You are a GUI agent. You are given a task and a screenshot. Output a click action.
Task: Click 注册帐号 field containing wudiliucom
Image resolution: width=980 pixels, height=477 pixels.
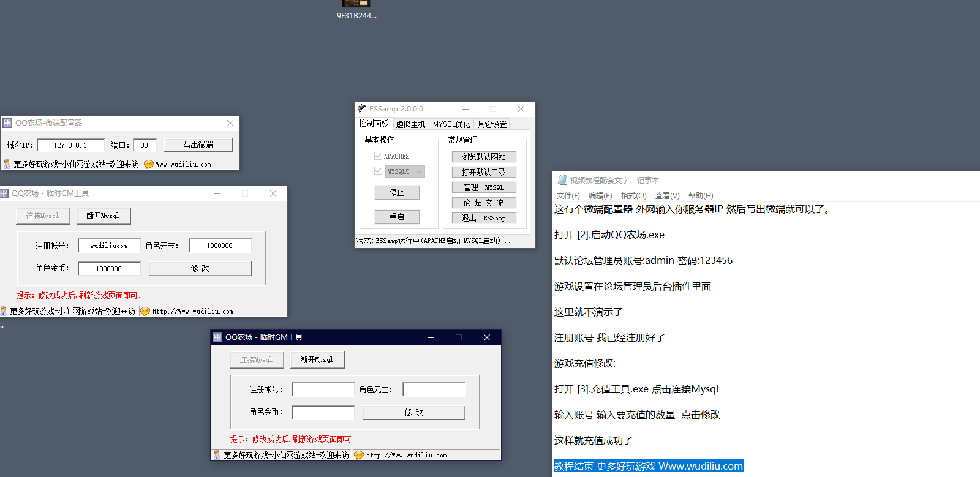coord(109,246)
